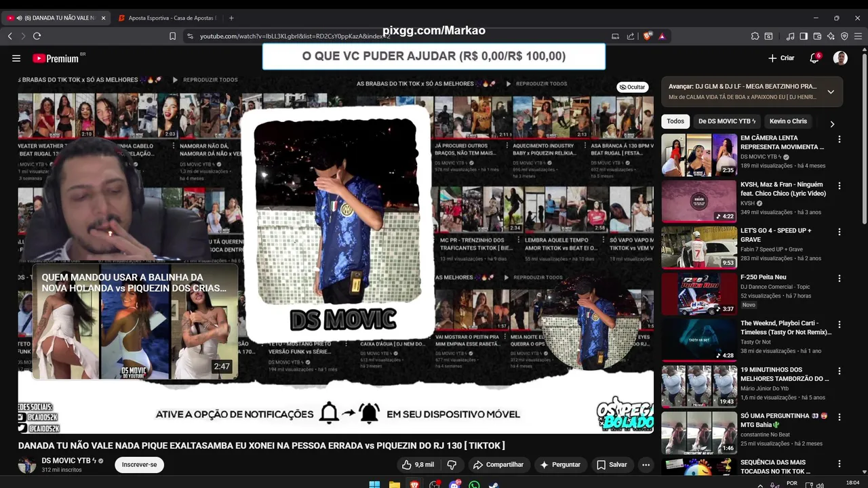868x488 pixels.
Task: Open the Windows Start menu
Action: (374, 485)
